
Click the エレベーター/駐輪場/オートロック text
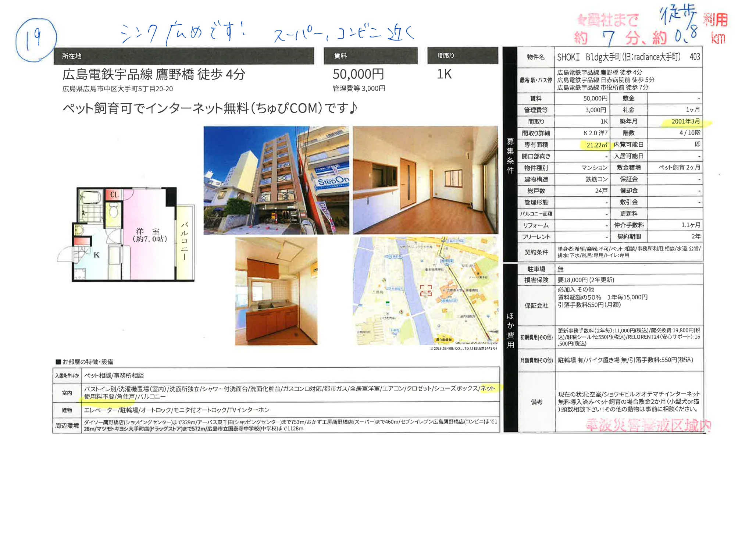pyautogui.click(x=177, y=410)
